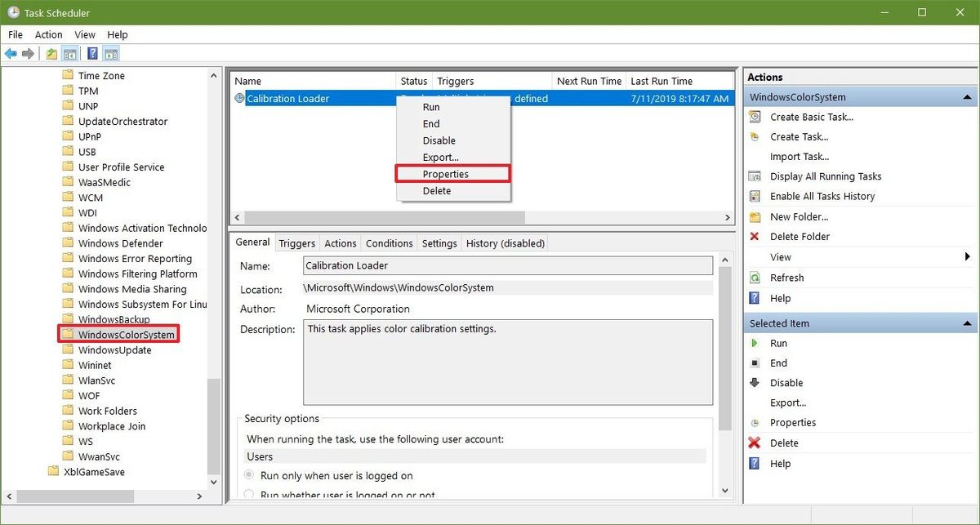
Task: Open the View submenu in Actions pane
Action: [x=781, y=256]
